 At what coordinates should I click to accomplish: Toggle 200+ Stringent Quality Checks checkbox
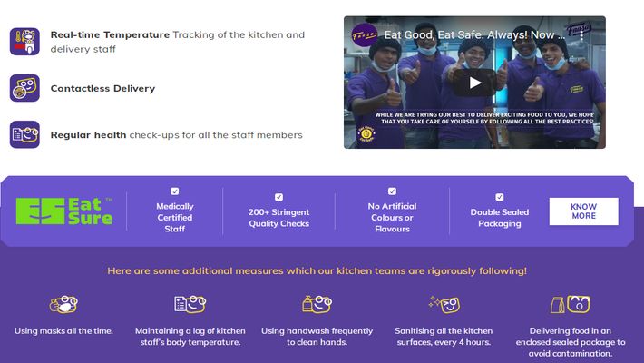click(x=278, y=197)
